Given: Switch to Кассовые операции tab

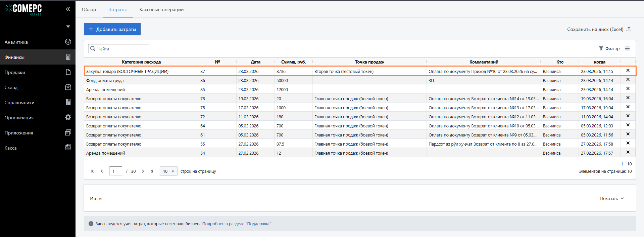Looking at the screenshot, I should [161, 9].
